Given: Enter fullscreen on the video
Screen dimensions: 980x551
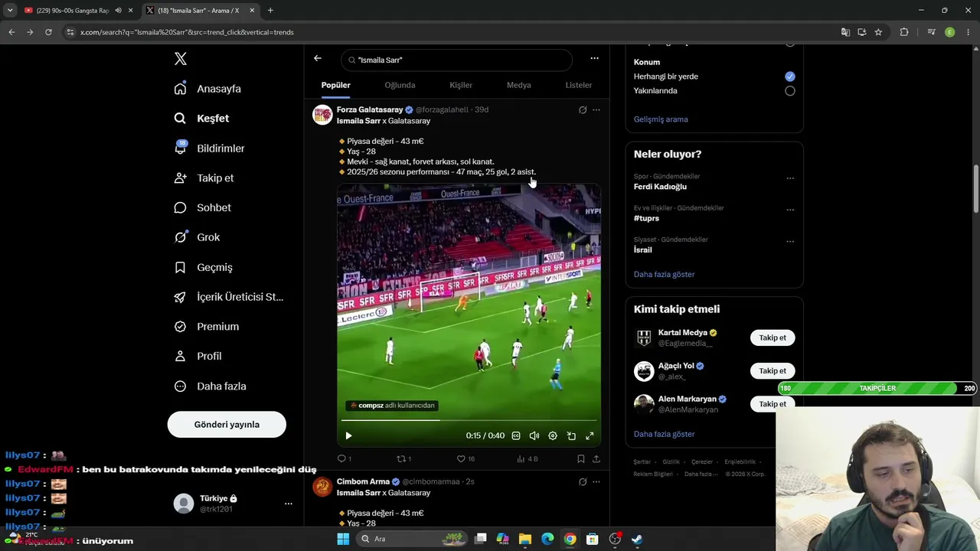Looking at the screenshot, I should coord(590,436).
